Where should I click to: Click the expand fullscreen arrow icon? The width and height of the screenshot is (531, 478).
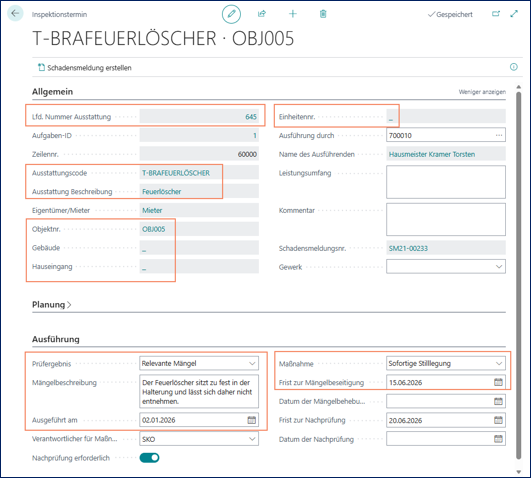pos(514,14)
